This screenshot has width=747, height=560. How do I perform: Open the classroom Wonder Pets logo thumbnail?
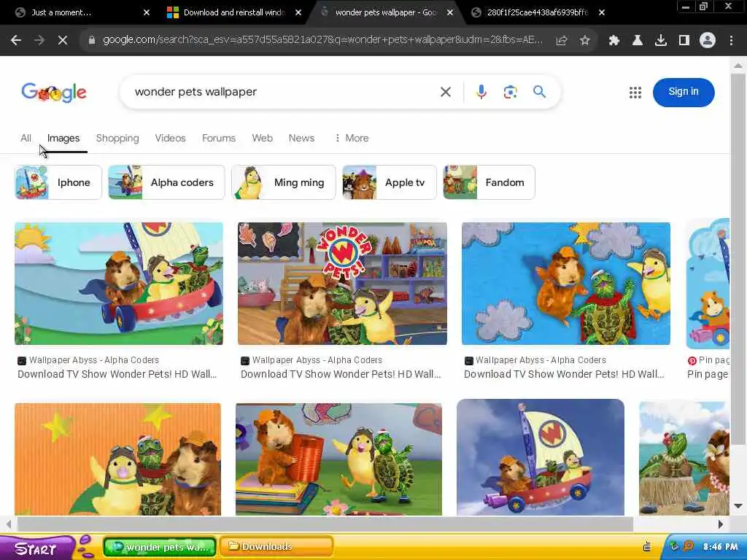(x=342, y=284)
